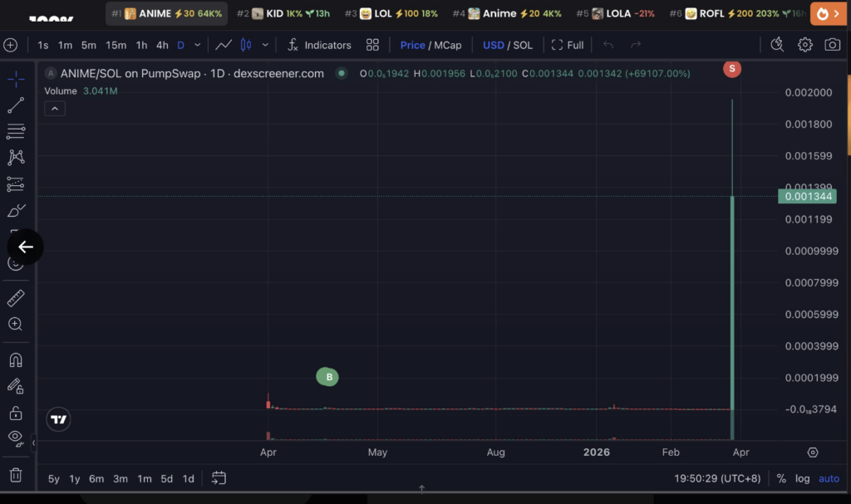The width and height of the screenshot is (851, 504).
Task: Click the green B buy marker
Action: click(328, 377)
